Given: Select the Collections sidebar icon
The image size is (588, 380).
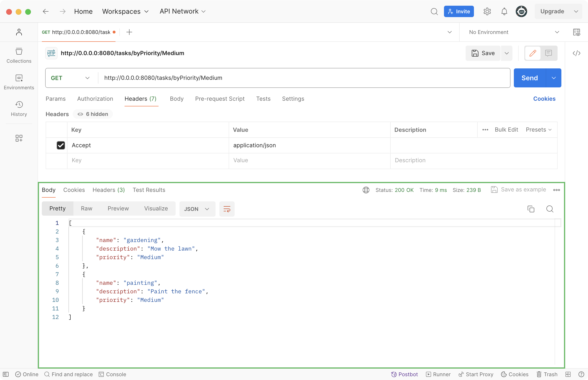Looking at the screenshot, I should [x=19, y=55].
